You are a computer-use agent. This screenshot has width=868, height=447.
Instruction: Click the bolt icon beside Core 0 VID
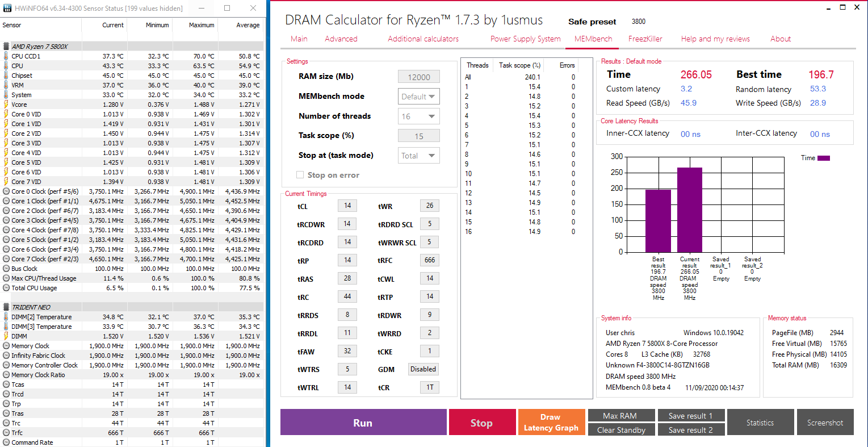tap(6, 114)
